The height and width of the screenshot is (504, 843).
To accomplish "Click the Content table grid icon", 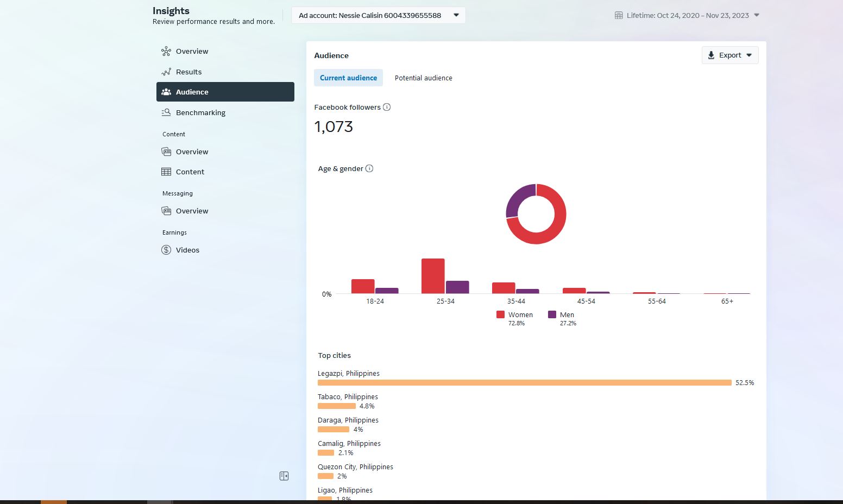I will 166,172.
